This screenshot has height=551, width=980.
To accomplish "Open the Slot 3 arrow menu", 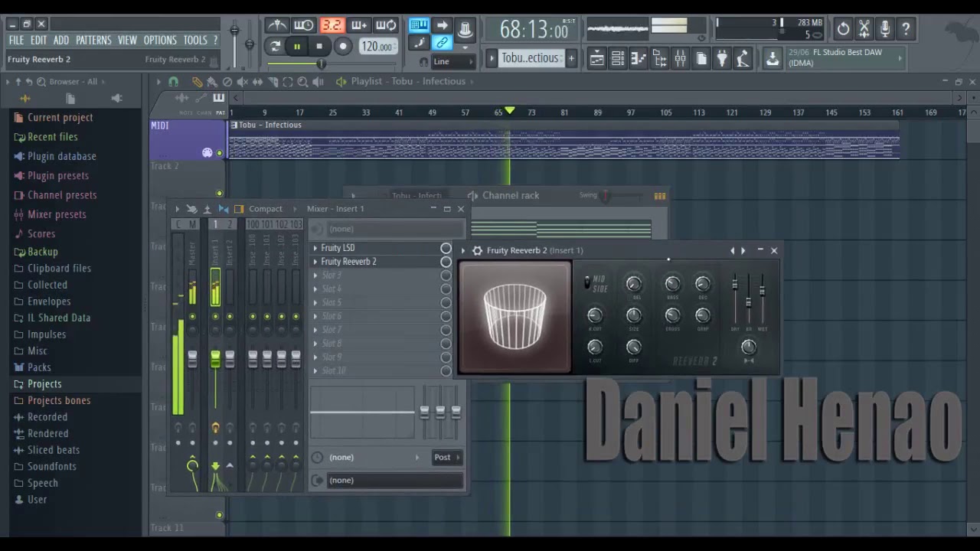I will click(315, 275).
